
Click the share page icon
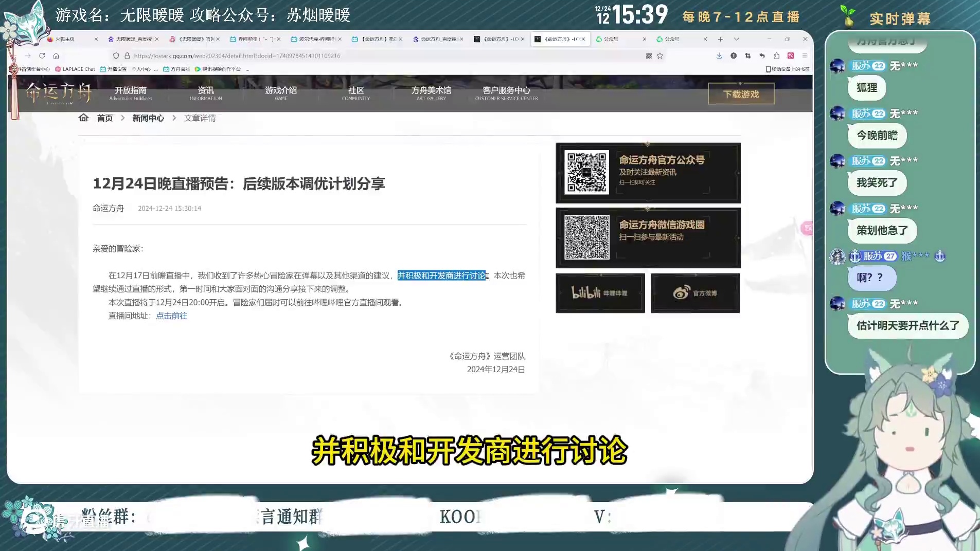[777, 56]
